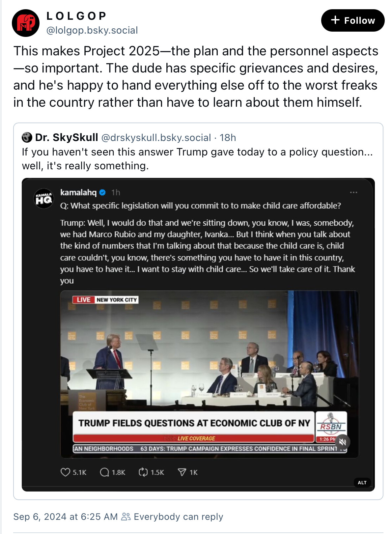Open the embedded Trump Economic Club video thumbnail
The height and width of the screenshot is (534, 392).
209,362
